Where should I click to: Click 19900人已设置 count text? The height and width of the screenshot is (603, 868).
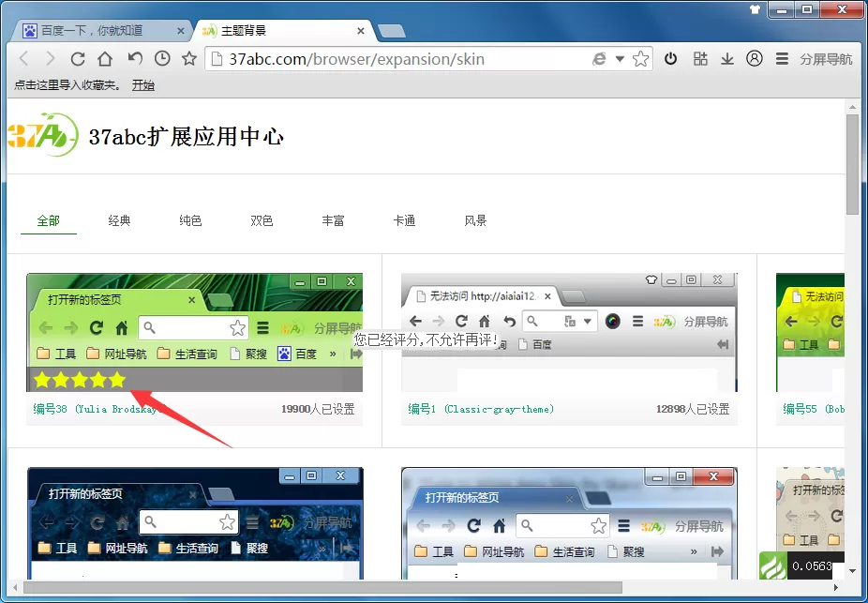pos(318,409)
